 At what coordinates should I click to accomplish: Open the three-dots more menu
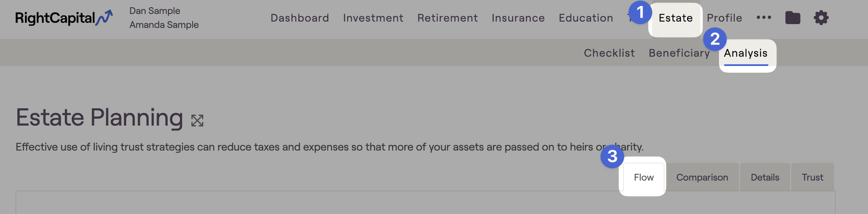(x=764, y=18)
